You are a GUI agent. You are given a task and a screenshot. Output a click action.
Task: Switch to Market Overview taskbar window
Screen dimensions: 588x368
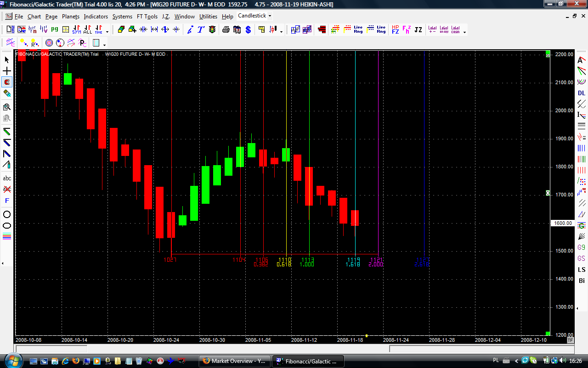click(x=234, y=361)
